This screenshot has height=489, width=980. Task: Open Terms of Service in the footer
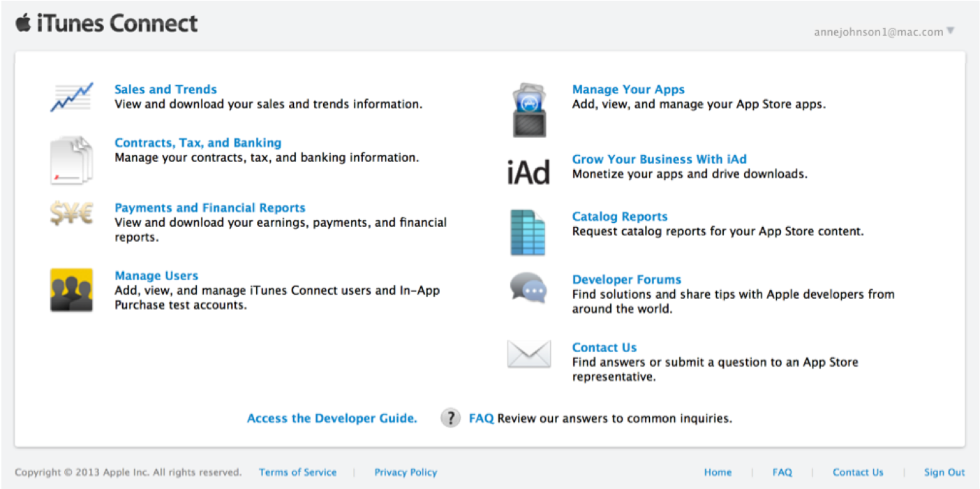coord(297,472)
